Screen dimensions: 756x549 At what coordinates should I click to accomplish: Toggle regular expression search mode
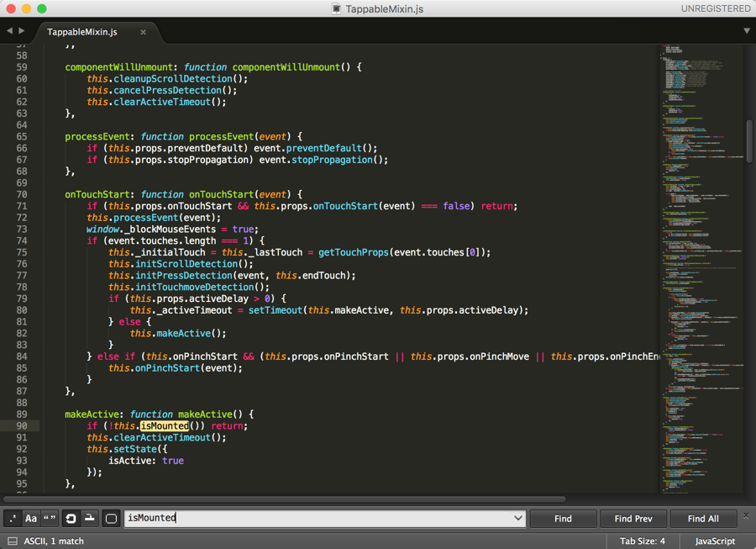point(13,519)
